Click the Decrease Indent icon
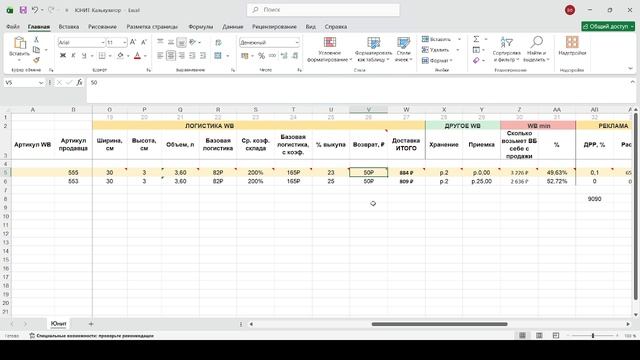This screenshot has width=640, height=360. pos(192,56)
